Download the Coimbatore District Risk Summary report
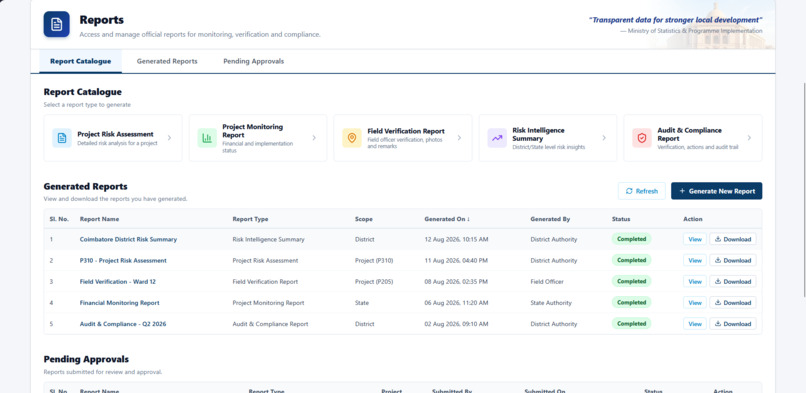The height and width of the screenshot is (393, 806). [733, 239]
